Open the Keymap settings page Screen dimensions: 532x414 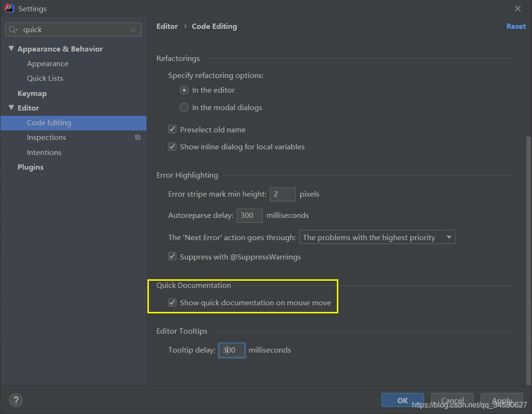(32, 94)
